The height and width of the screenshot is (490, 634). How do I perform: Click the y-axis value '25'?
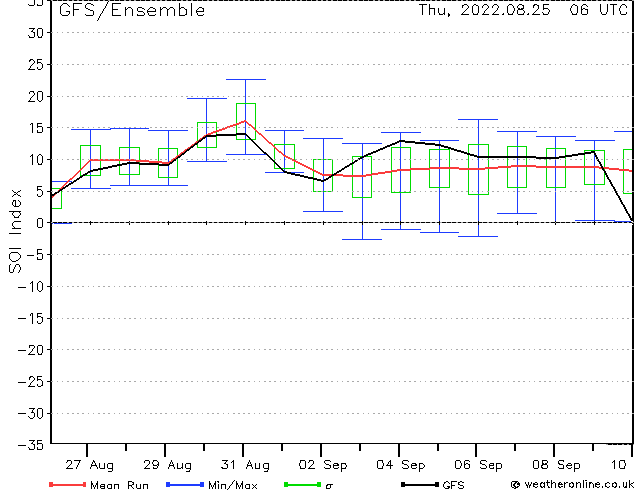point(35,65)
